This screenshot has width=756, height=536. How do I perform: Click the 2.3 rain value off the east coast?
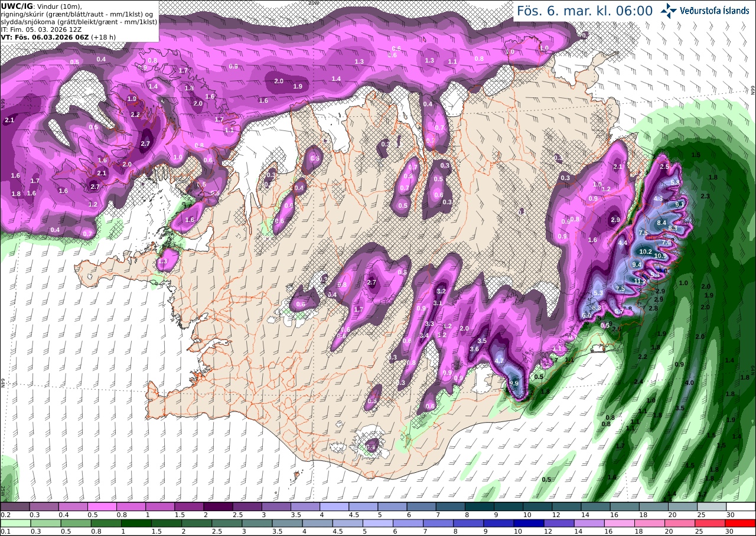click(x=705, y=196)
